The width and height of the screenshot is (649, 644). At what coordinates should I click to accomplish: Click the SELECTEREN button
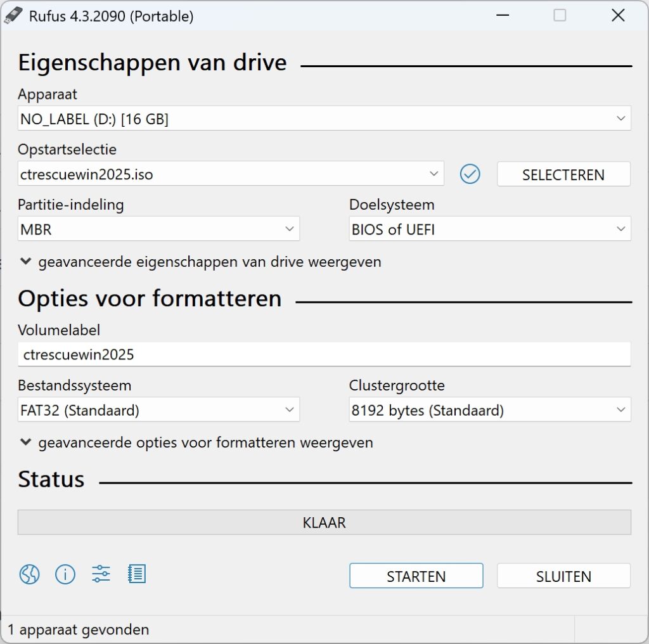pos(563,174)
